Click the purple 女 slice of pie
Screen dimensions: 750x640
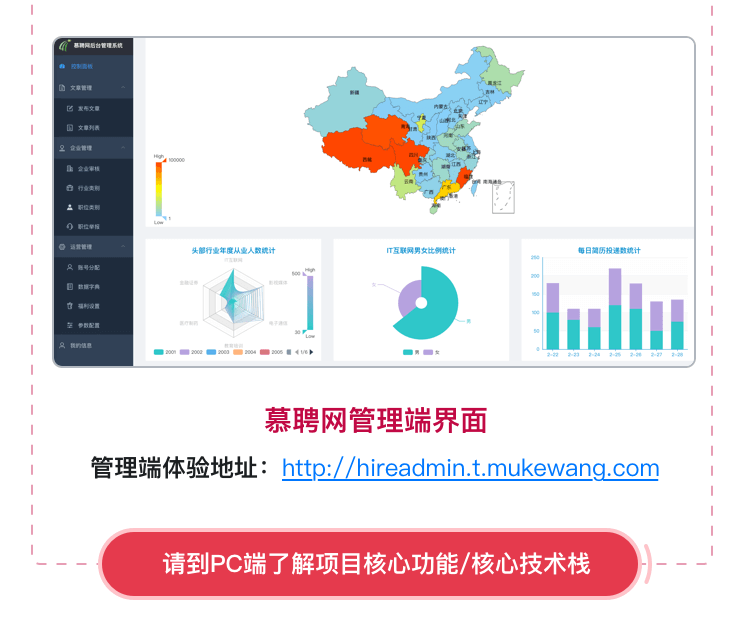pyautogui.click(x=408, y=298)
